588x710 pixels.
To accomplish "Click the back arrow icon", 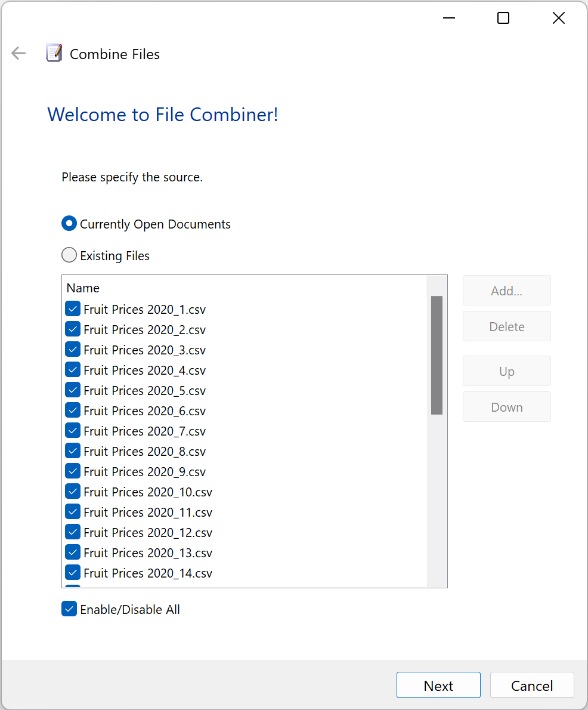I will click(x=18, y=54).
